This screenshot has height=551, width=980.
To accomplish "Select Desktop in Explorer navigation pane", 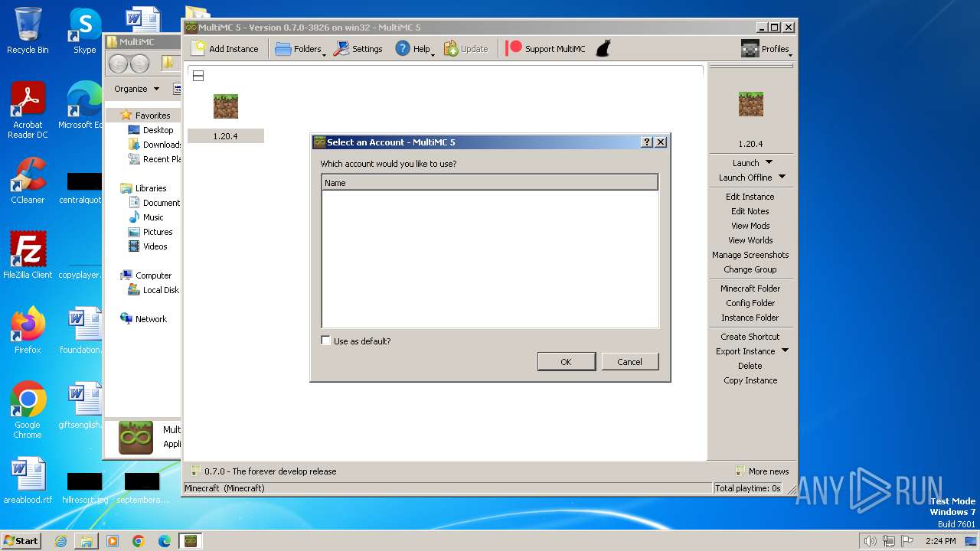I will click(x=158, y=130).
